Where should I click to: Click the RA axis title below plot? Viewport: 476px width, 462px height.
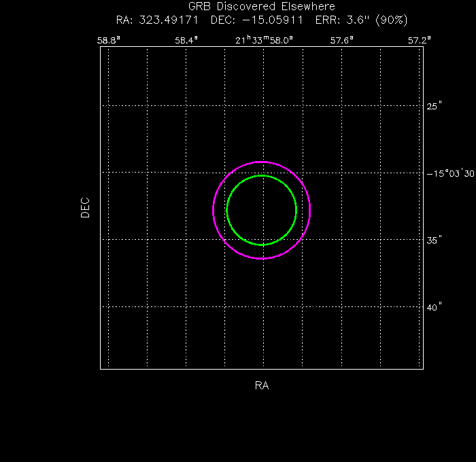(262, 385)
